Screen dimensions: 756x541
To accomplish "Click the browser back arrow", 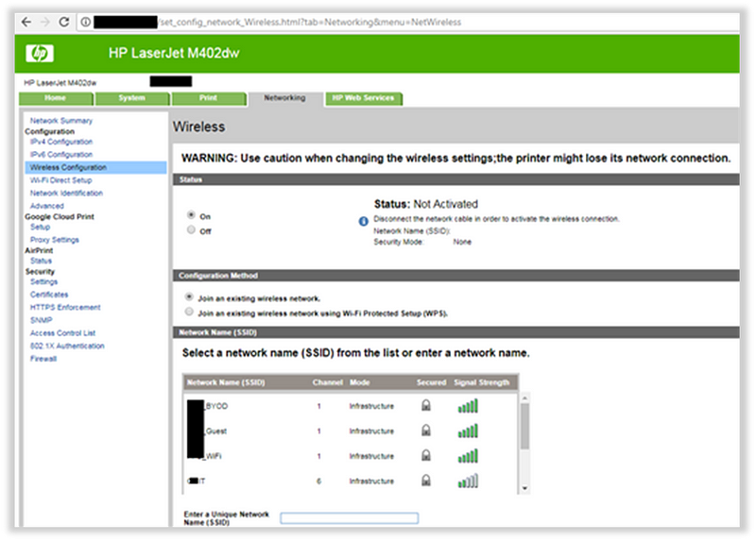I will click(26, 22).
